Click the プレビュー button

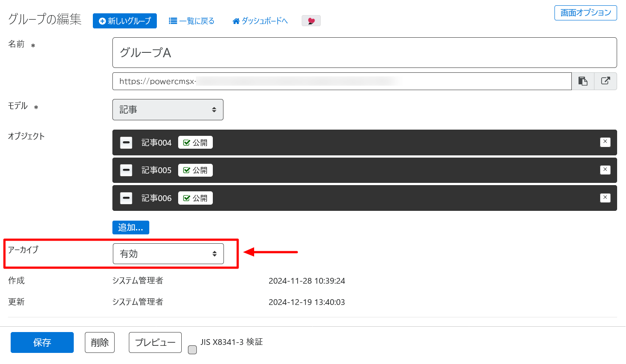pos(155,342)
